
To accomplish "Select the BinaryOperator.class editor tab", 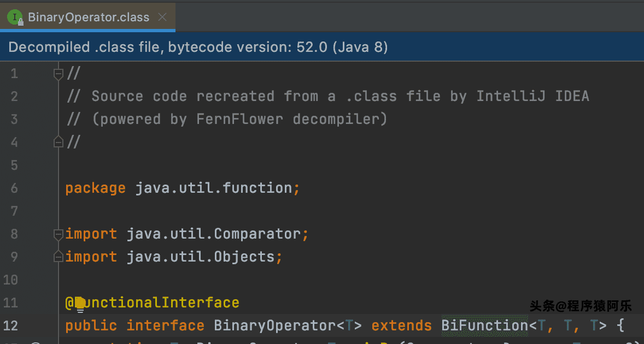I will click(x=87, y=17).
